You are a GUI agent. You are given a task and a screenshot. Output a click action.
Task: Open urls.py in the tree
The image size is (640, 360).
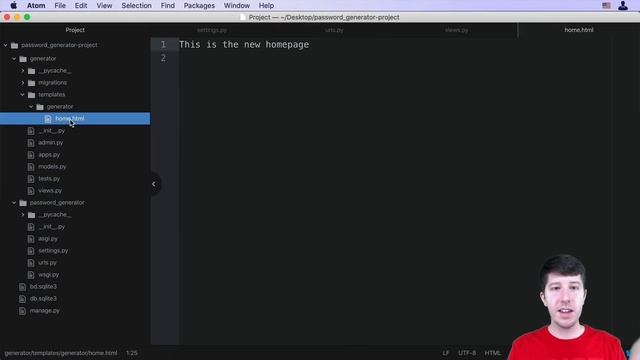[x=47, y=263]
